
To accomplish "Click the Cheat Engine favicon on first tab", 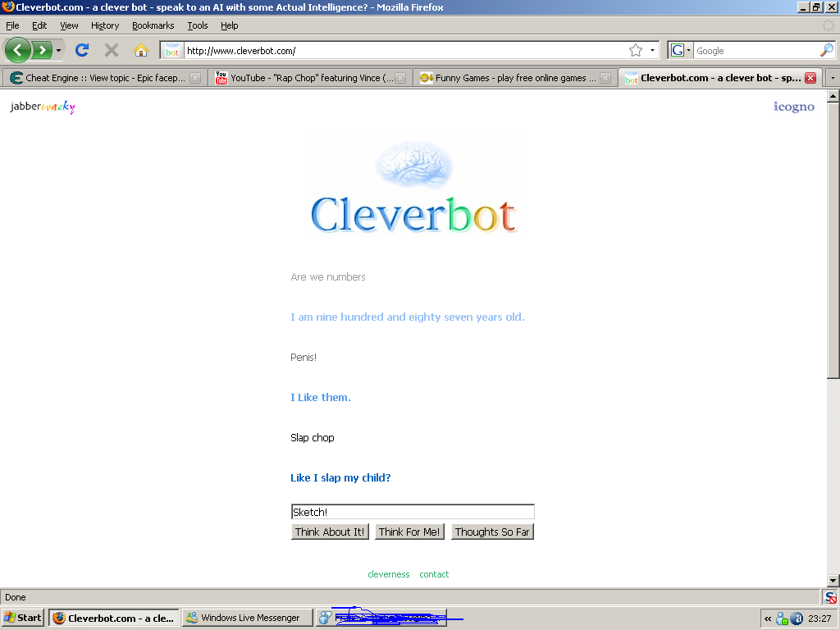I will click(x=16, y=78).
